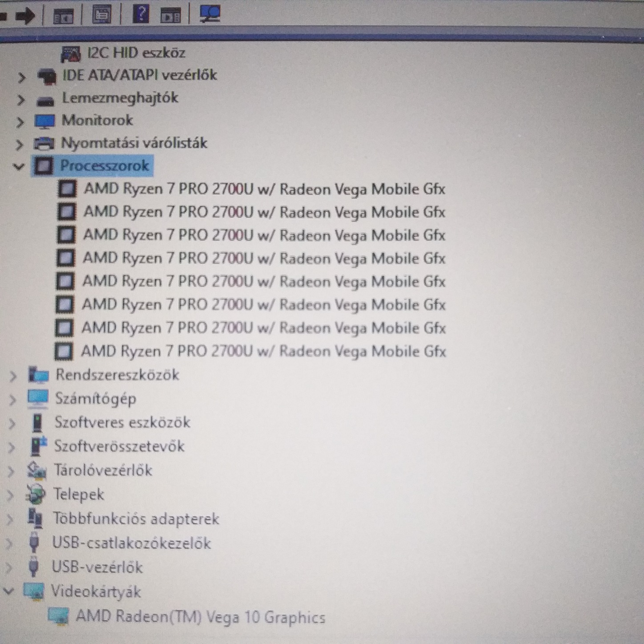
Task: Click the Szoftveres eszközök icon
Action: coord(37,423)
